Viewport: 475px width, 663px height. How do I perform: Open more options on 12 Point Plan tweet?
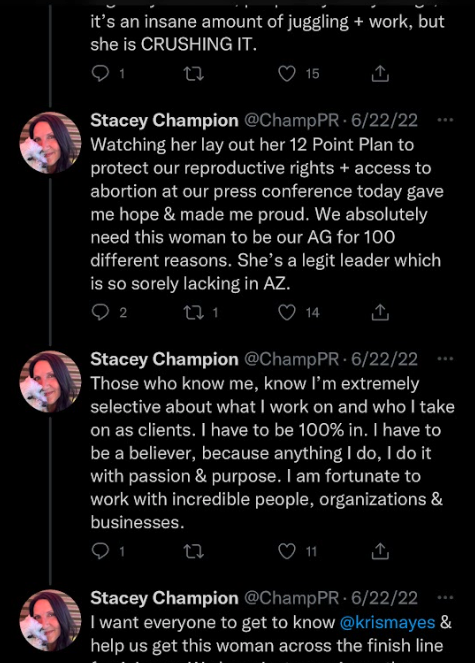(445, 120)
